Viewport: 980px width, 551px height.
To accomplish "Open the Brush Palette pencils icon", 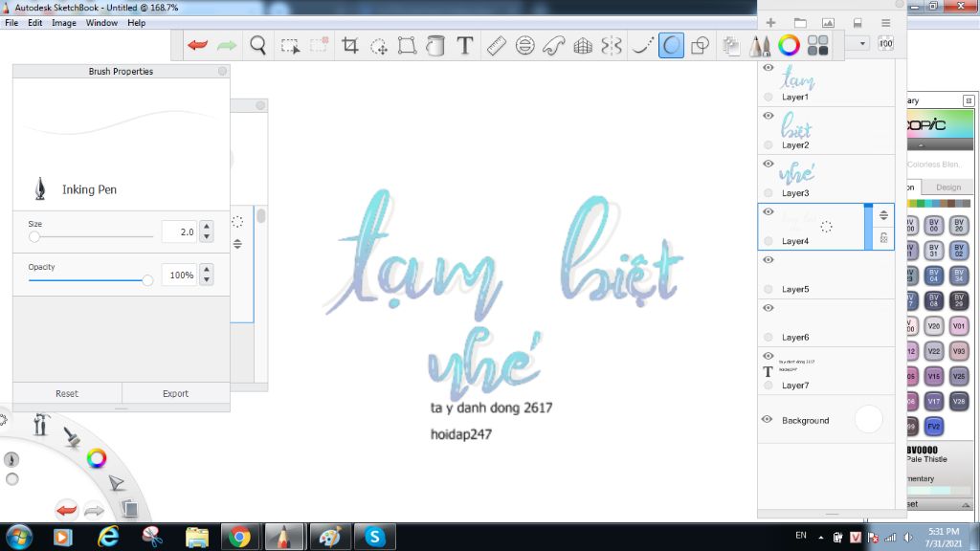I will pyautogui.click(x=760, y=45).
